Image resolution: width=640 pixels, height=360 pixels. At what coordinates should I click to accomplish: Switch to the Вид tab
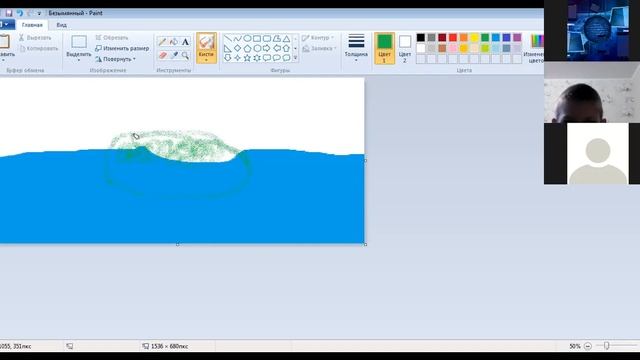[x=62, y=25]
